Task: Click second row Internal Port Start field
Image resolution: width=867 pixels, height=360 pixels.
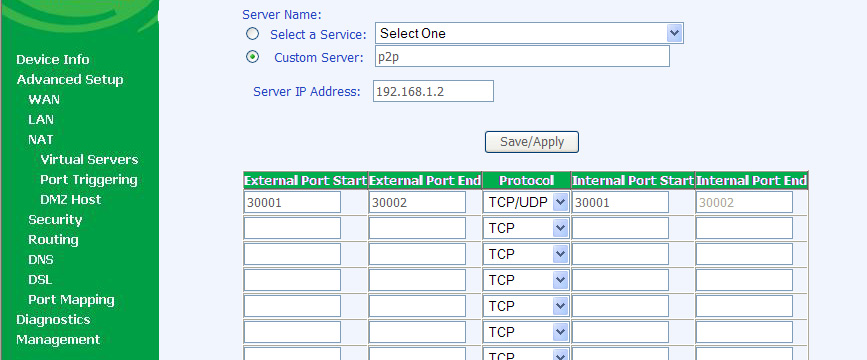Action: (x=620, y=228)
